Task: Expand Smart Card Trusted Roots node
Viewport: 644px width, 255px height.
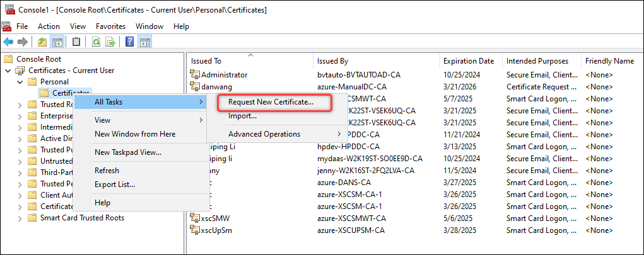Action: (20, 218)
